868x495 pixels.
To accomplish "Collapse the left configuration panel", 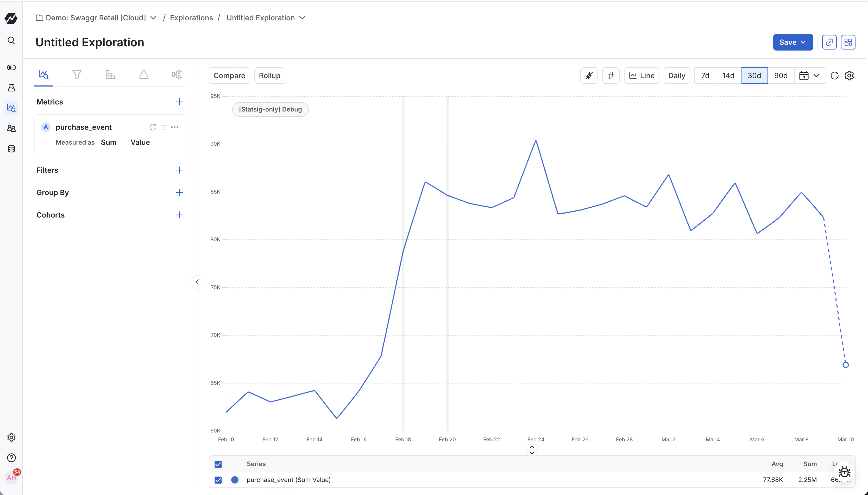I will pos(197,281).
